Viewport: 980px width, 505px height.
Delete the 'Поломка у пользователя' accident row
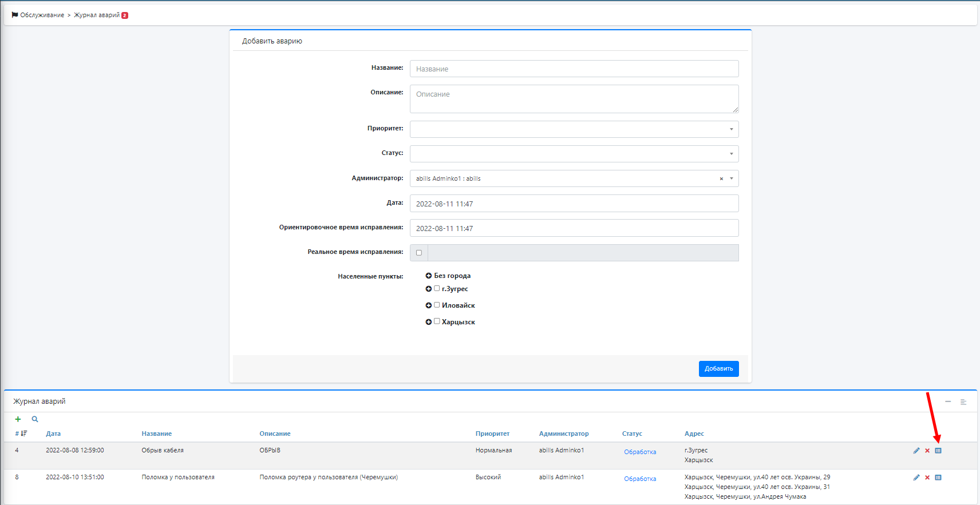(927, 478)
